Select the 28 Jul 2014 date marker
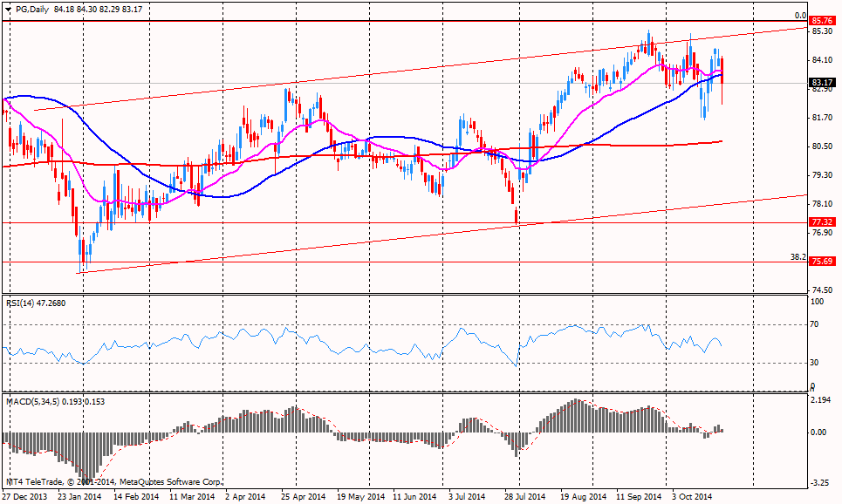This screenshot has height=504, width=842. click(x=525, y=496)
